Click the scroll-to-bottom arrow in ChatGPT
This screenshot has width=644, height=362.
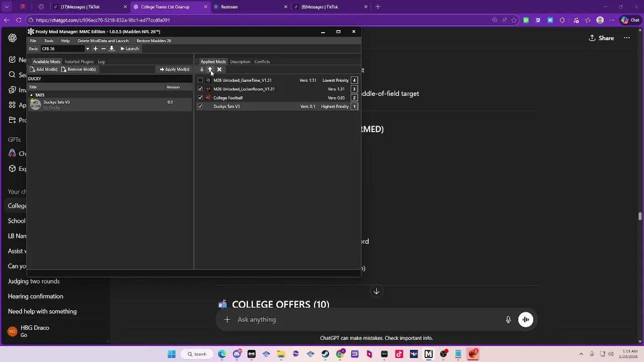[376, 292]
